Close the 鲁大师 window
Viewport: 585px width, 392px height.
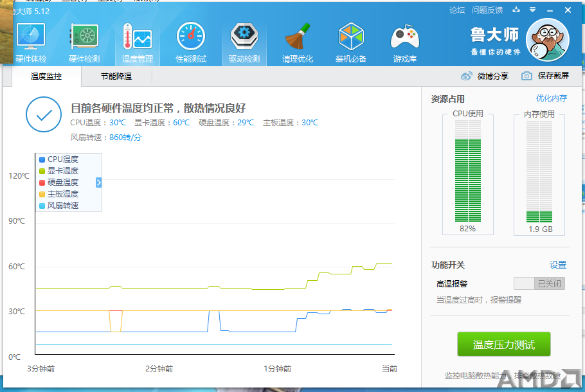coord(568,10)
